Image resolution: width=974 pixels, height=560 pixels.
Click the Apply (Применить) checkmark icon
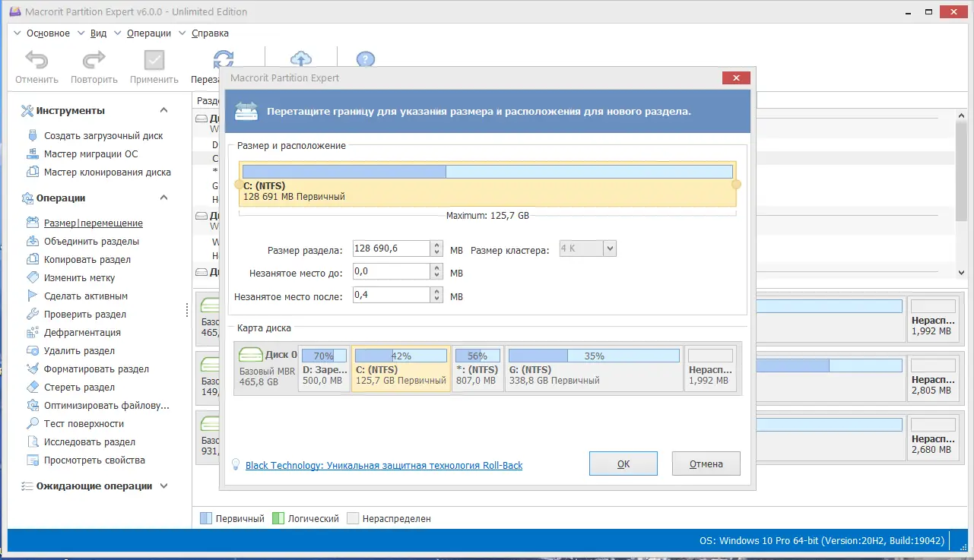click(x=154, y=60)
